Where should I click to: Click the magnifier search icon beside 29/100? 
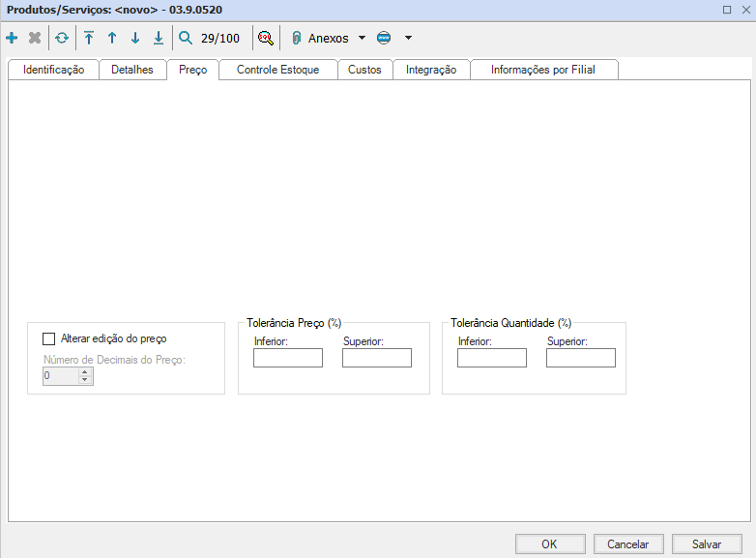[x=186, y=38]
